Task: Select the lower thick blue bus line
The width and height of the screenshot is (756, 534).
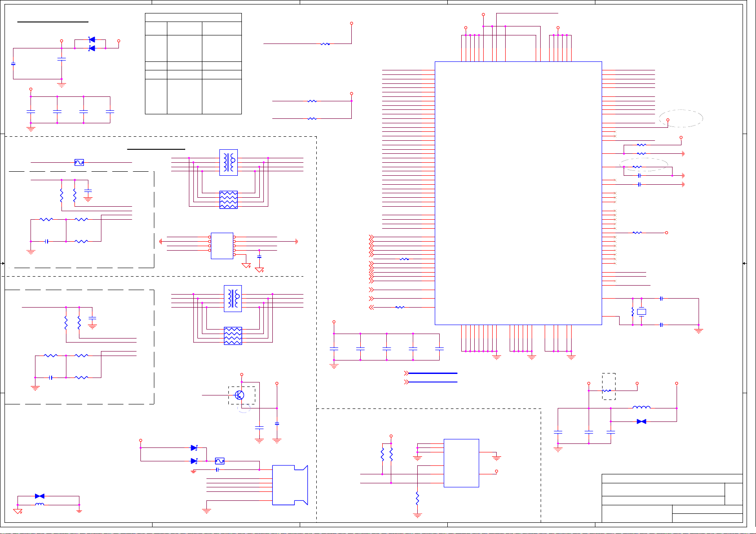Action: pos(433,382)
